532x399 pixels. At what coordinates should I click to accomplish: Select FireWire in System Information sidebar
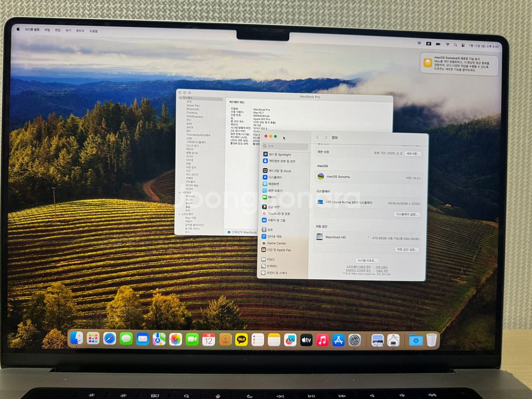point(192,113)
